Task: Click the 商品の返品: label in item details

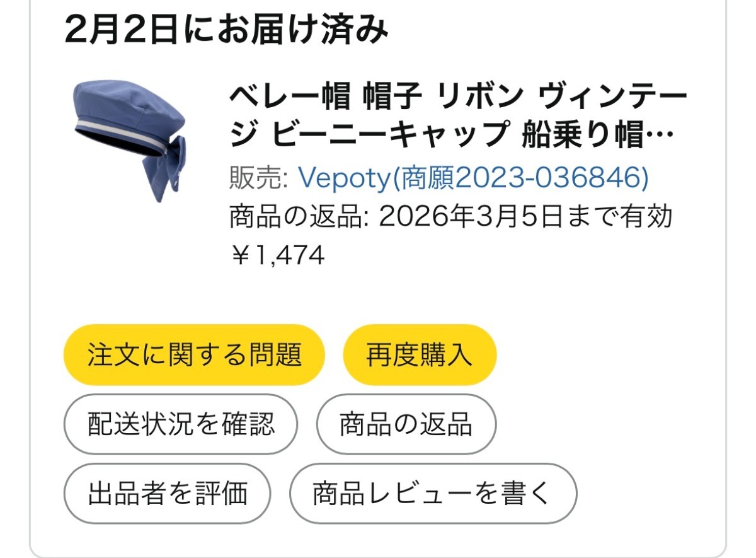Action: (299, 218)
